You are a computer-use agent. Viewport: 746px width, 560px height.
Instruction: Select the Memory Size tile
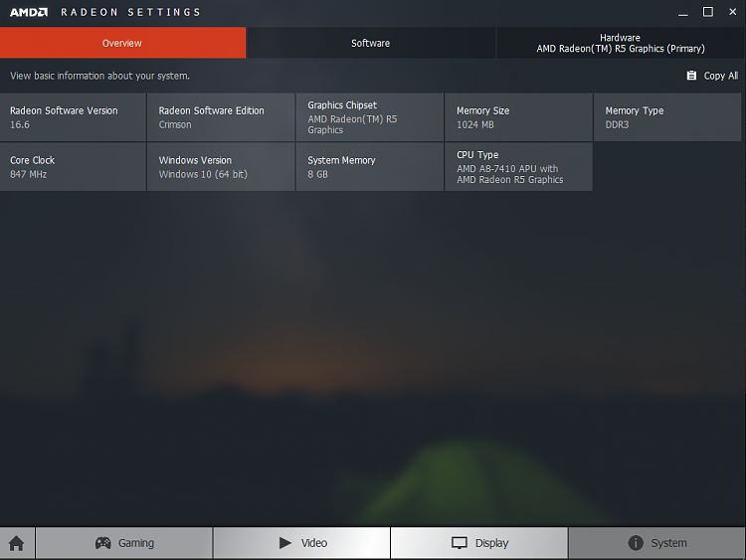coord(518,117)
